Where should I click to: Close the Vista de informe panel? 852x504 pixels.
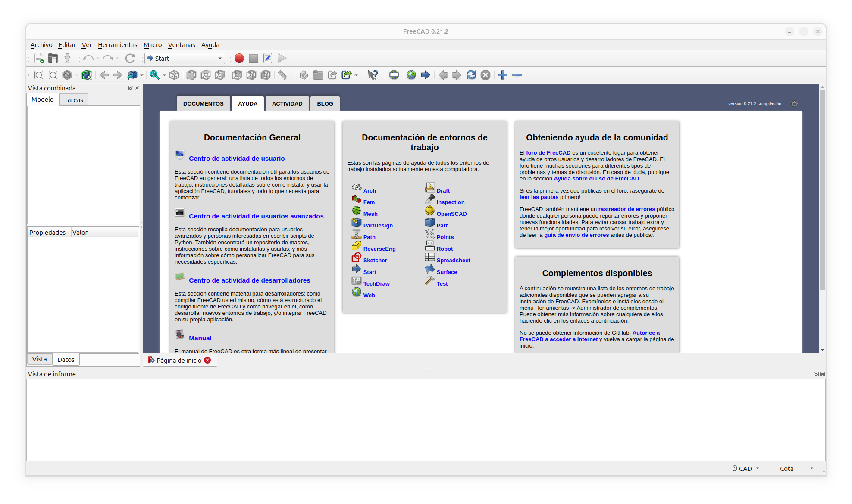(x=822, y=374)
